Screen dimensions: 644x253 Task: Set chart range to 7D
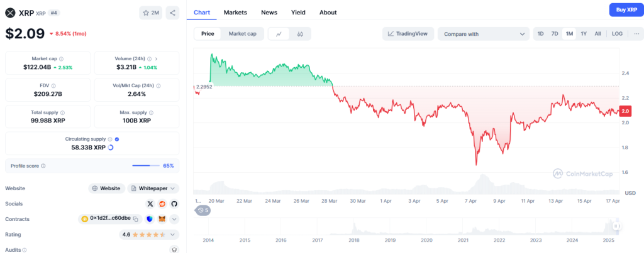tap(555, 34)
